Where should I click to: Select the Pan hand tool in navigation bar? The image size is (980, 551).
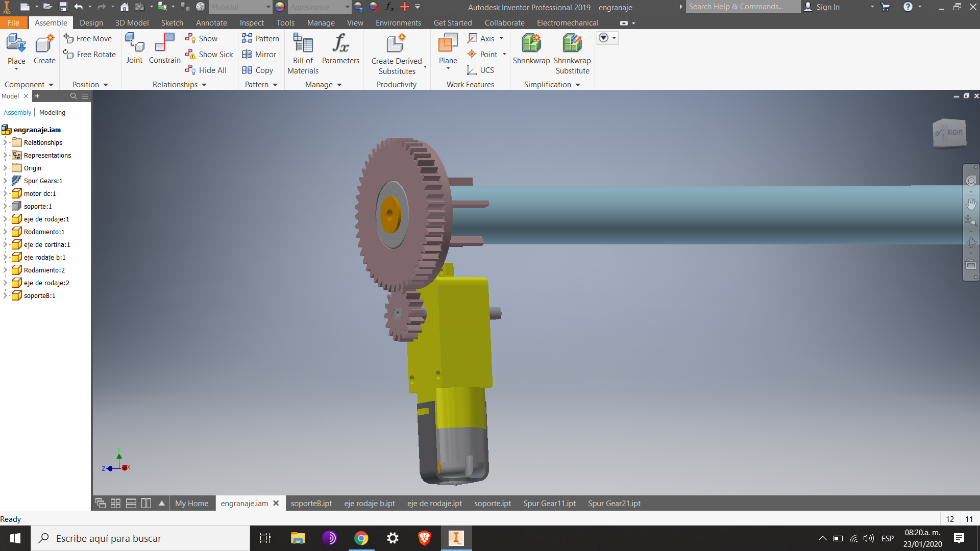(971, 204)
